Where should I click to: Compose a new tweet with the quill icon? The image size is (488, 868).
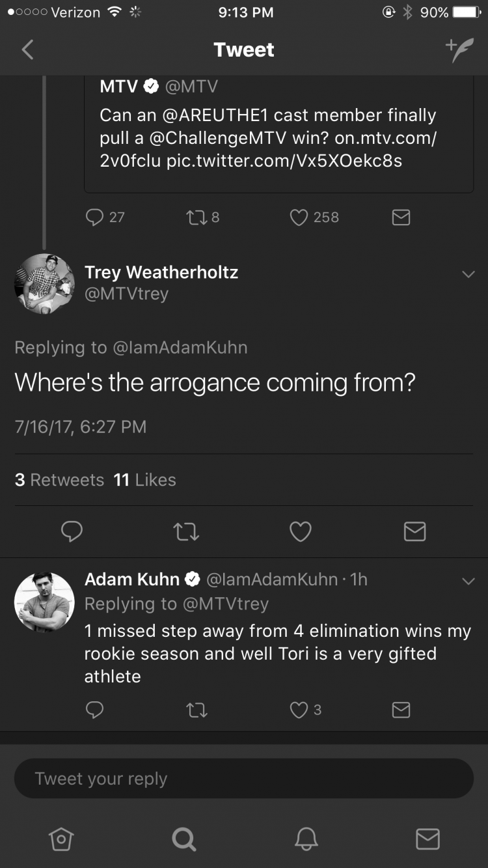pos(459,49)
